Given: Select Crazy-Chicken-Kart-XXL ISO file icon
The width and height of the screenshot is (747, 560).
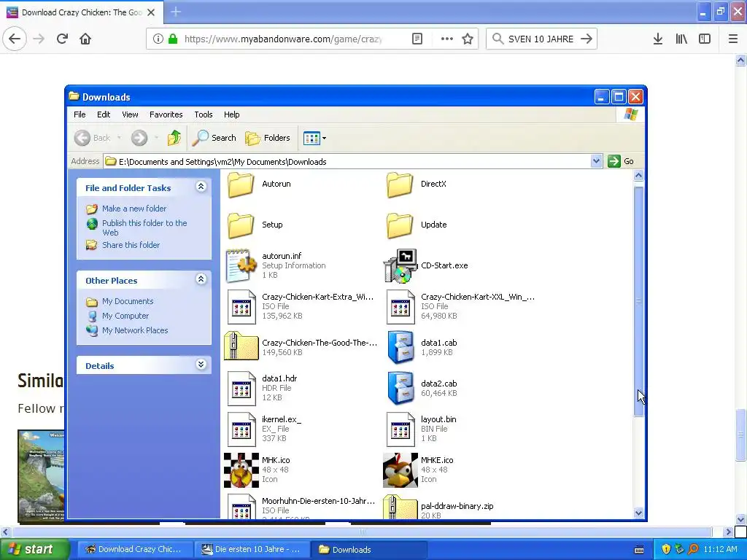Looking at the screenshot, I should pos(400,307).
